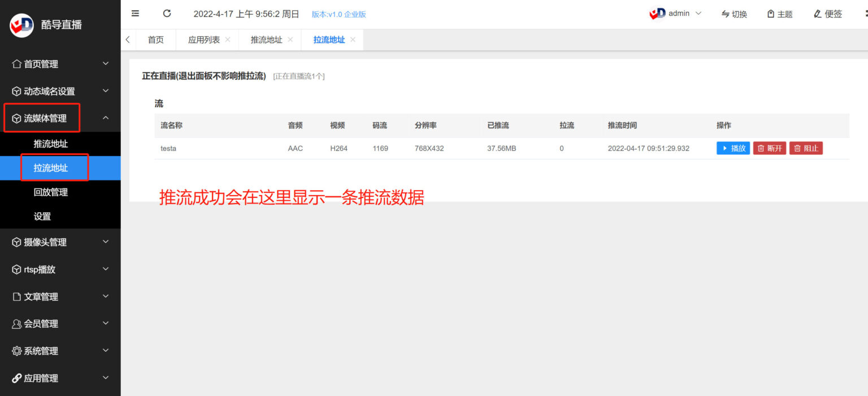
Task: Open the 主题 theme icon
Action: click(x=771, y=14)
